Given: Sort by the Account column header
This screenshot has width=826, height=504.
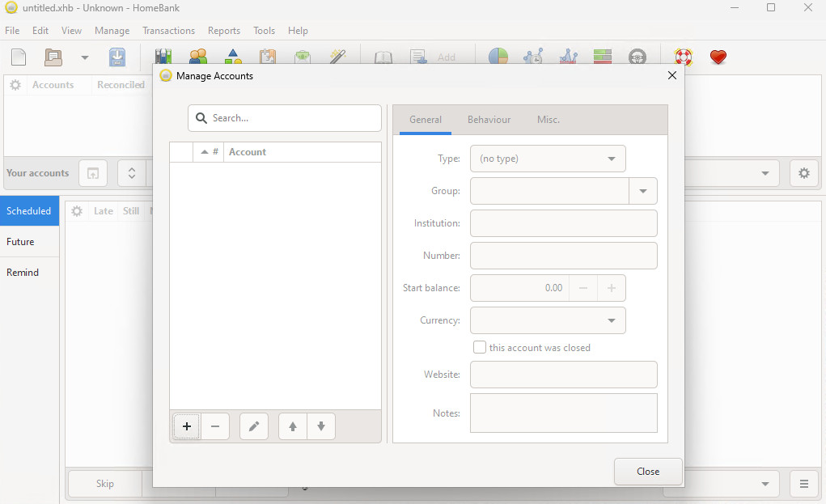Looking at the screenshot, I should click(x=303, y=151).
